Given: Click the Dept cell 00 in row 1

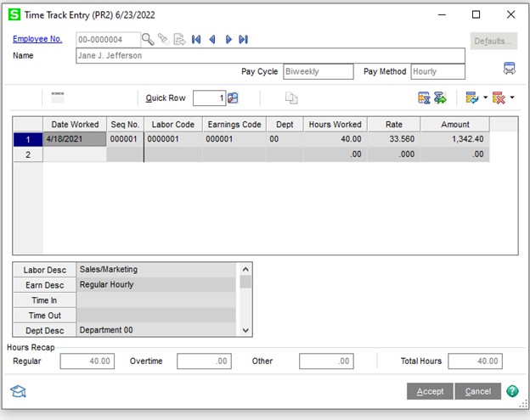Looking at the screenshot, I should click(285, 139).
